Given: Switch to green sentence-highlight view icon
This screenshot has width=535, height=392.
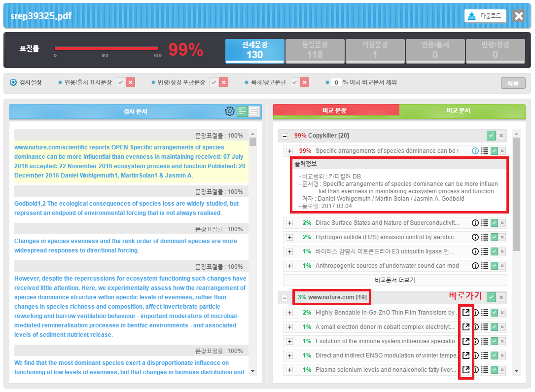Looking at the screenshot, I should [x=242, y=111].
